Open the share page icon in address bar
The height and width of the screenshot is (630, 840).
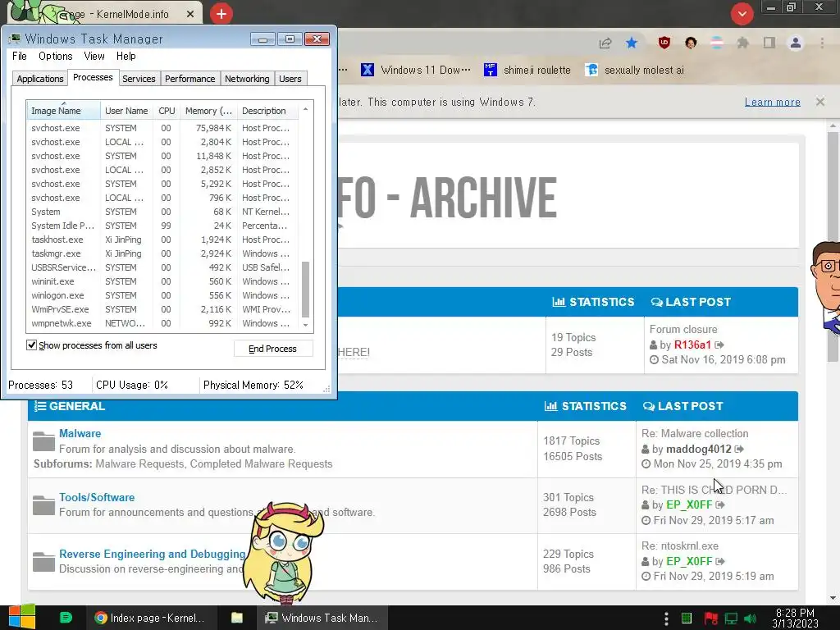point(605,43)
